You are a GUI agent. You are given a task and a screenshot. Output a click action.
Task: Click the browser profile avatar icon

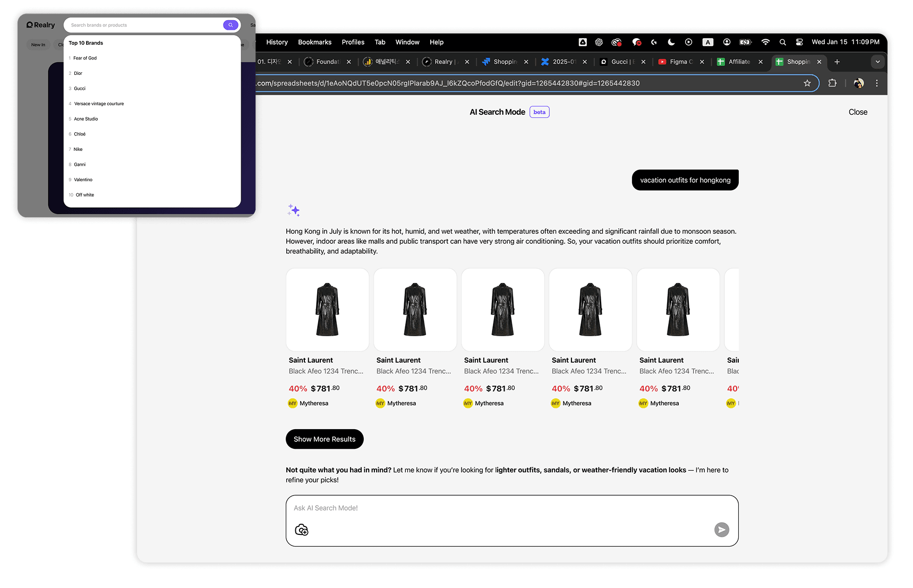click(858, 83)
